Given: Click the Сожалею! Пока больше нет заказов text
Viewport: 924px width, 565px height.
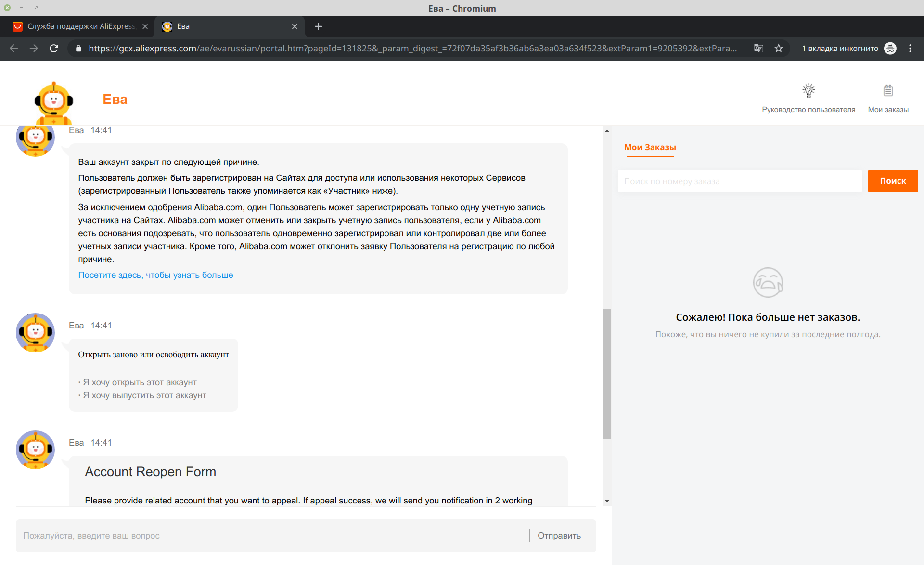Looking at the screenshot, I should click(768, 317).
